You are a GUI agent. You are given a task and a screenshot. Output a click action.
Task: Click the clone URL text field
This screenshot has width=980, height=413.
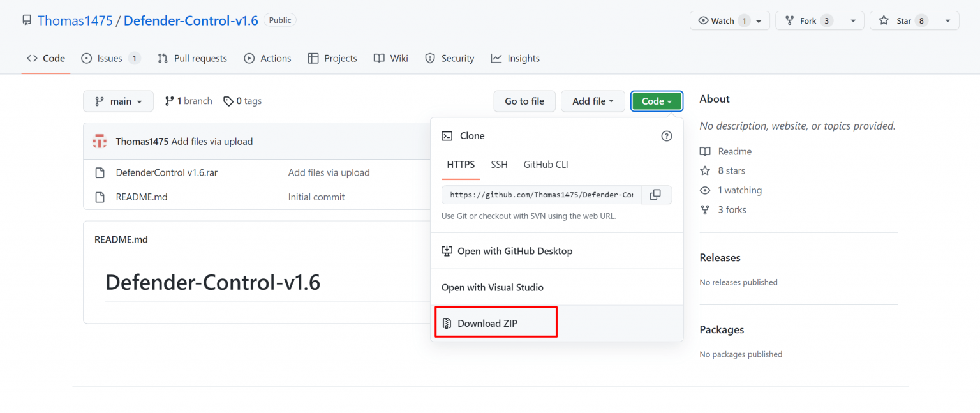(541, 195)
